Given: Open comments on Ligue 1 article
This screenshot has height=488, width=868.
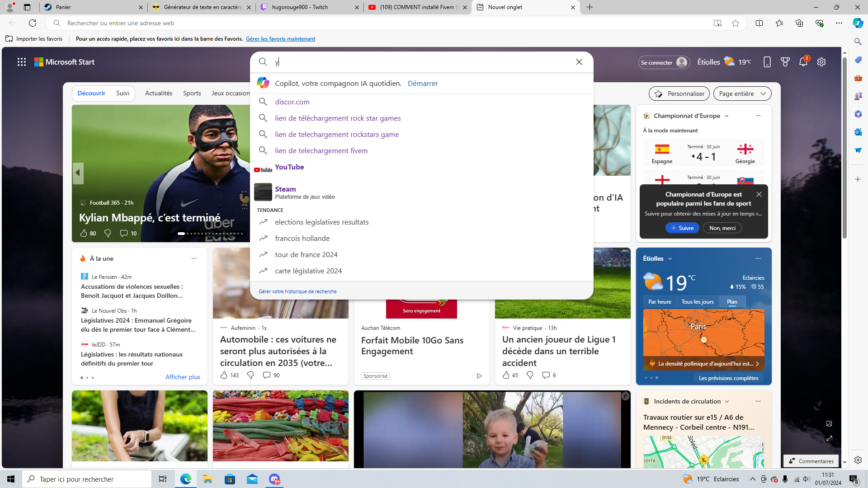Looking at the screenshot, I should coord(546,375).
